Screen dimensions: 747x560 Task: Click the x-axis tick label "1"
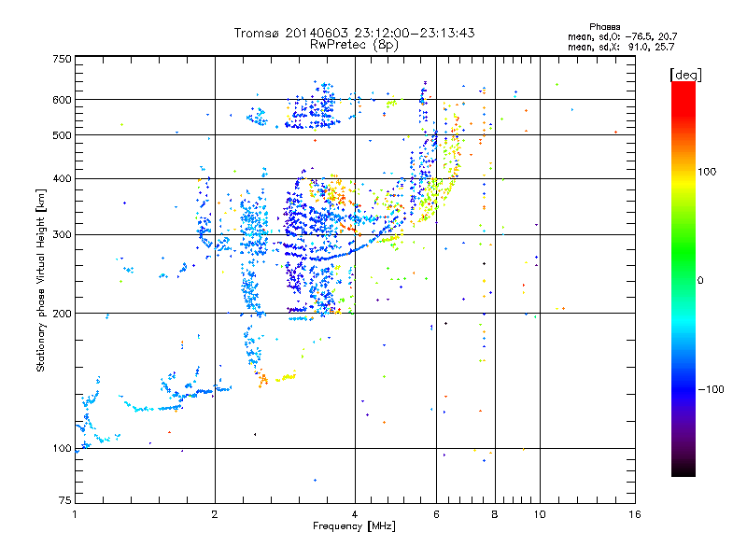[x=75, y=514]
